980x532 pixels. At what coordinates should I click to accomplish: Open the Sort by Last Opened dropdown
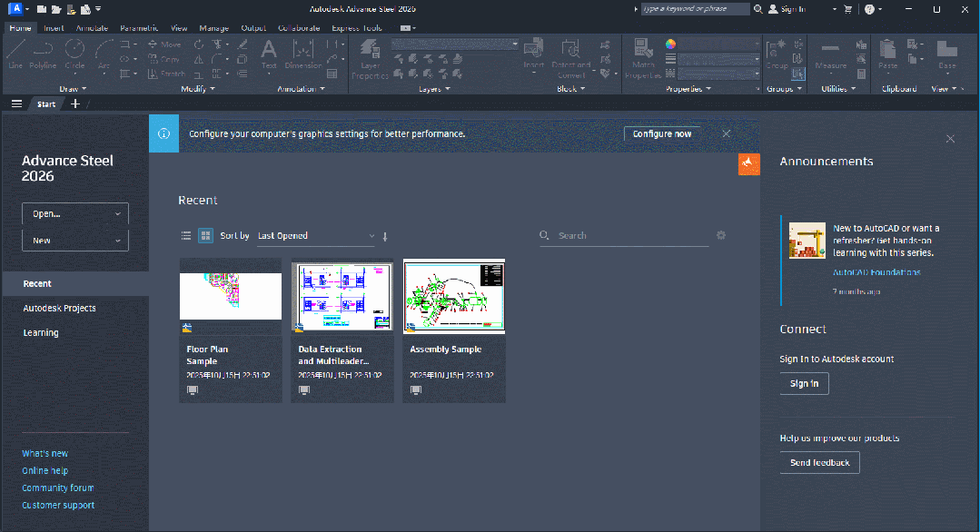click(316, 235)
